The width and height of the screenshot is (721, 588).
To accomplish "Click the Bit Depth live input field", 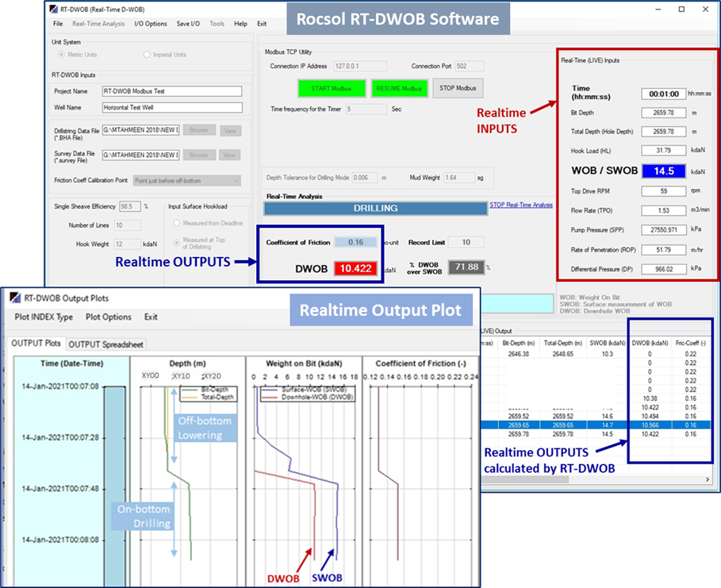I will coord(664,113).
